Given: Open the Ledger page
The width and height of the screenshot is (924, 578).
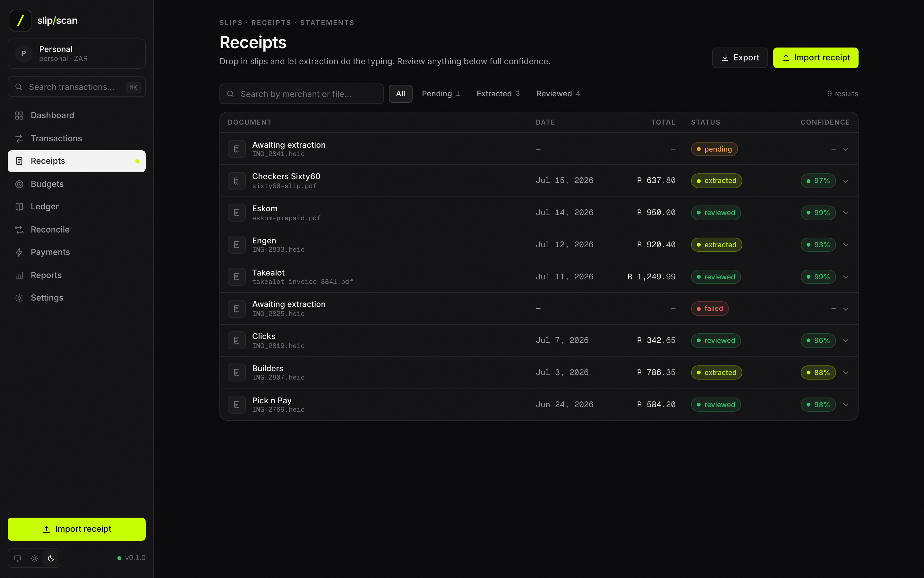Looking at the screenshot, I should click(76, 206).
